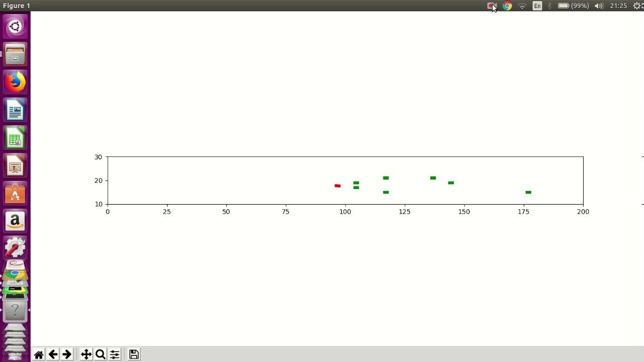Image resolution: width=644 pixels, height=362 pixels.
Task: Save the figure with floppy icon
Action: point(134,354)
